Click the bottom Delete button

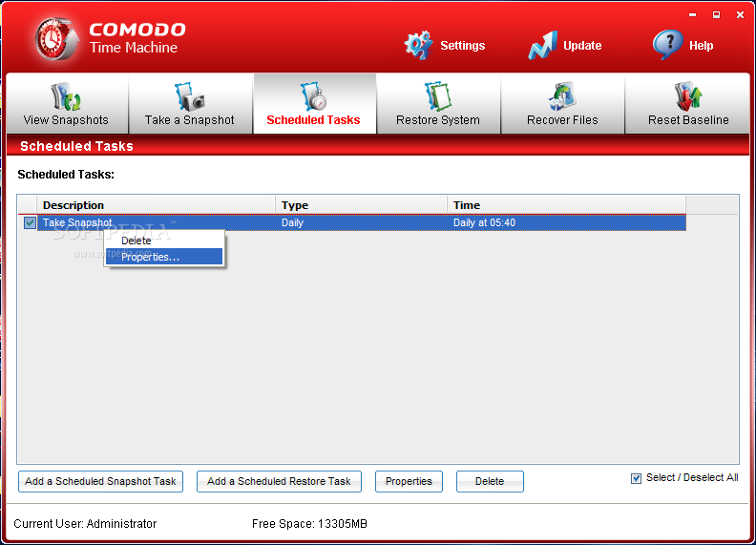490,481
